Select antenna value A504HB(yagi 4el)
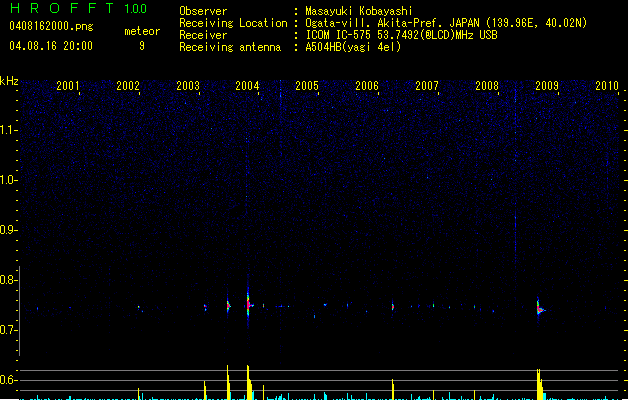 [x=353, y=47]
